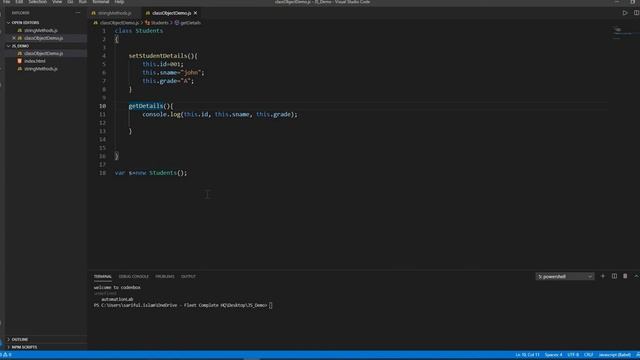Screen dimensions: 640x360
Task: Close the classObjectDemo.js editor tab
Action: pos(196,13)
